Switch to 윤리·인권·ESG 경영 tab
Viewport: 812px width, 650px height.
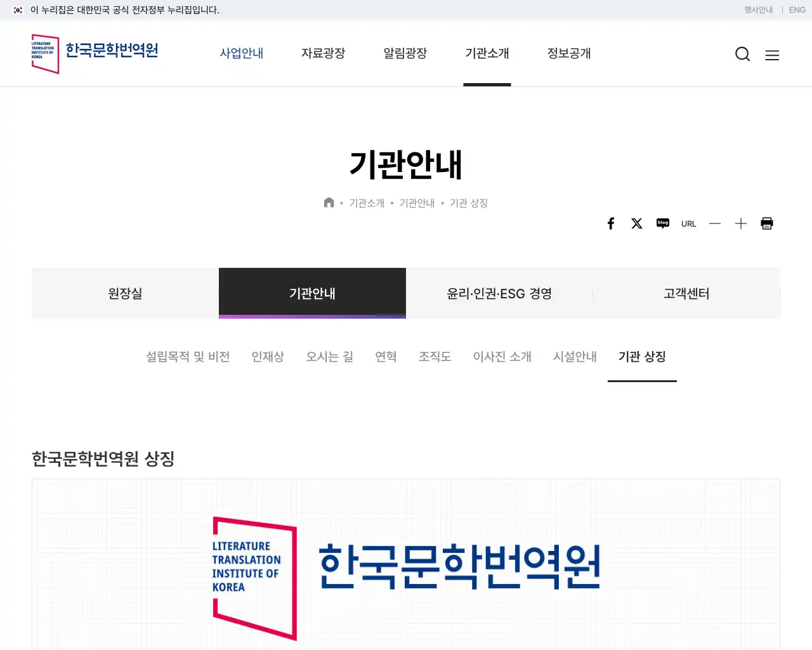499,293
